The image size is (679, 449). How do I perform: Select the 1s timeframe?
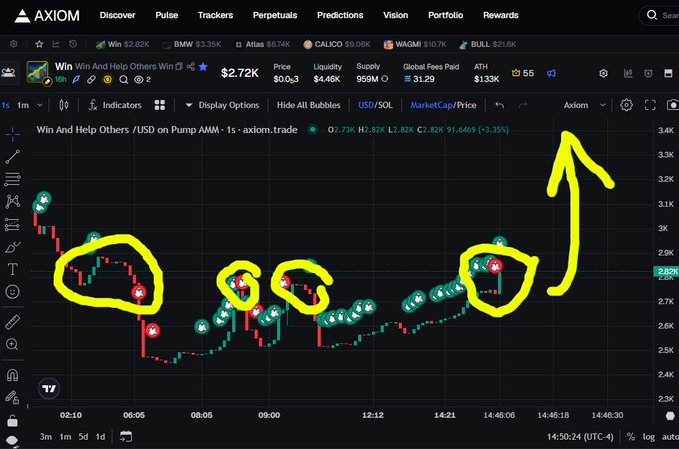point(6,105)
